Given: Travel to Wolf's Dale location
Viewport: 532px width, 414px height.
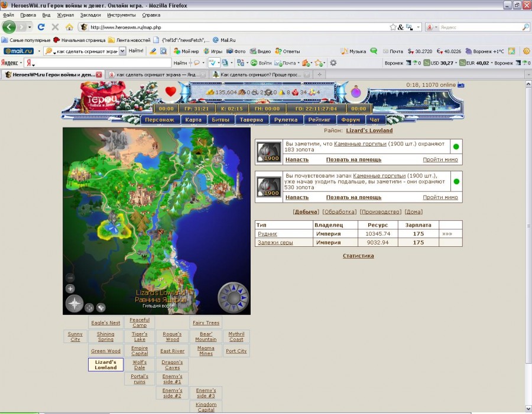Looking at the screenshot, I should coord(140,365).
